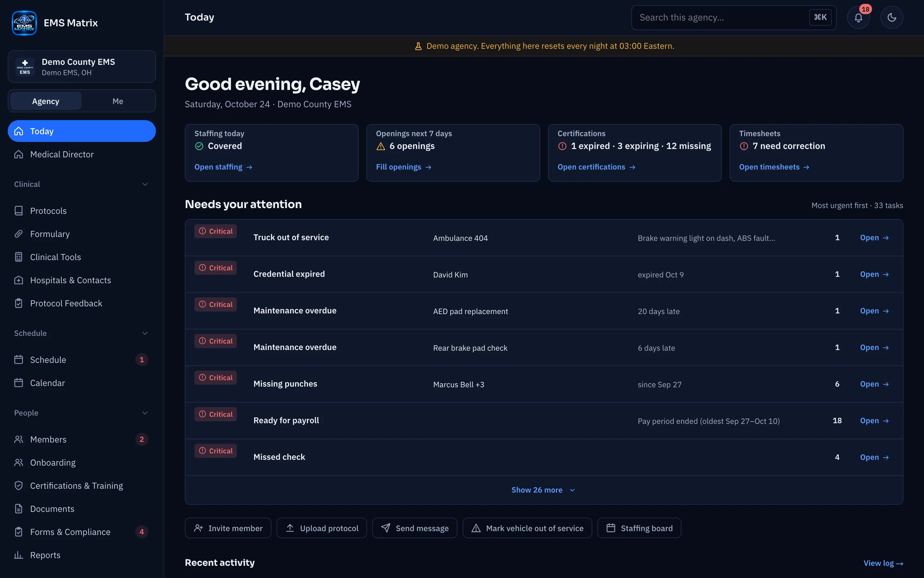Open the Truck out of service task

(x=874, y=238)
